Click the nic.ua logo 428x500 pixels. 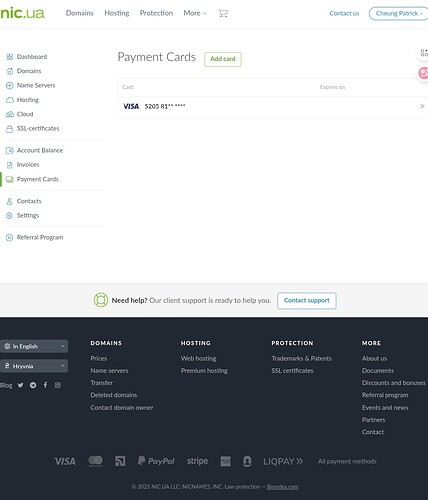22,13
